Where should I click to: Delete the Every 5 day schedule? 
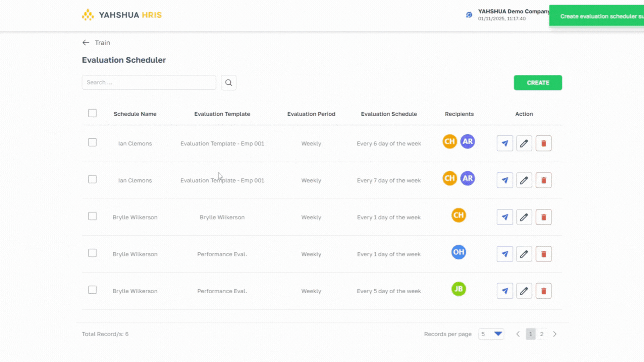click(543, 291)
